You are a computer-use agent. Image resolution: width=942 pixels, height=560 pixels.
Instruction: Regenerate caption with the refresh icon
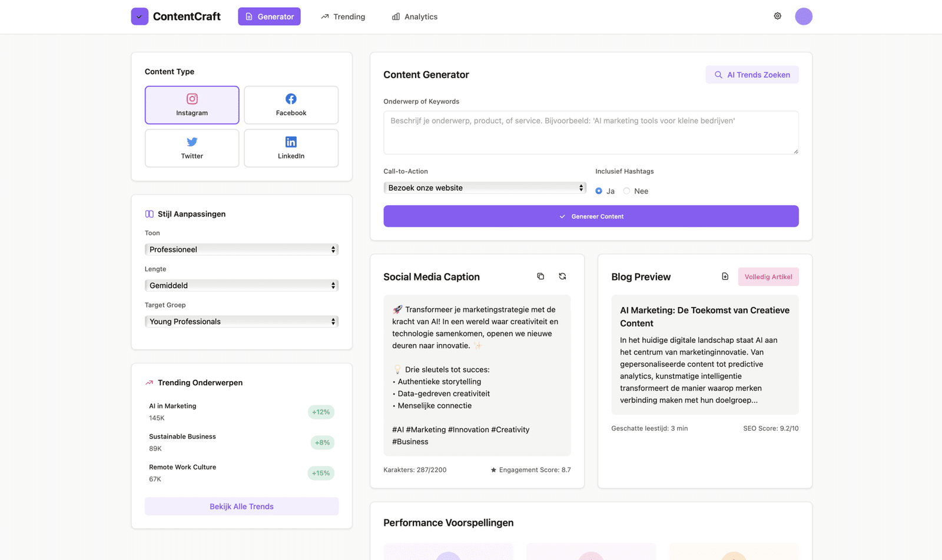tap(562, 276)
